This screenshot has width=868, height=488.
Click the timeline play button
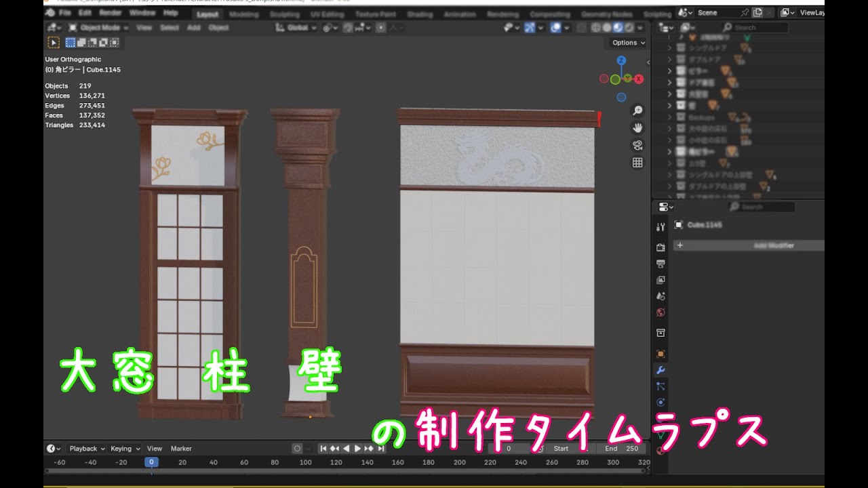pos(357,449)
